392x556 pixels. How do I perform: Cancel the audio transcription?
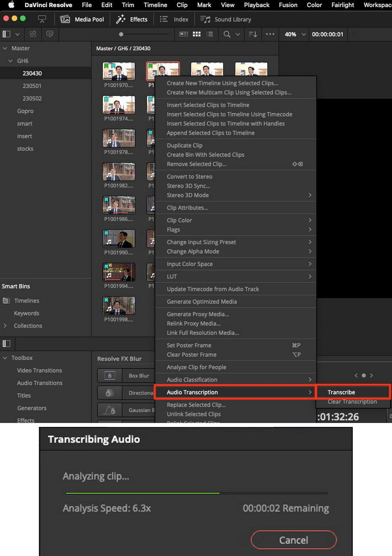[294, 540]
